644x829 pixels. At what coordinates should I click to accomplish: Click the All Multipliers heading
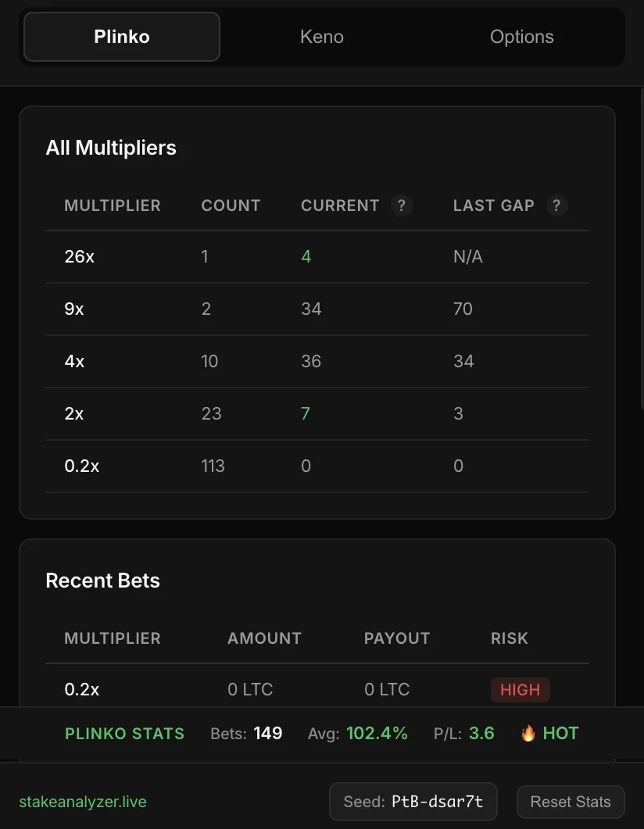coord(111,147)
